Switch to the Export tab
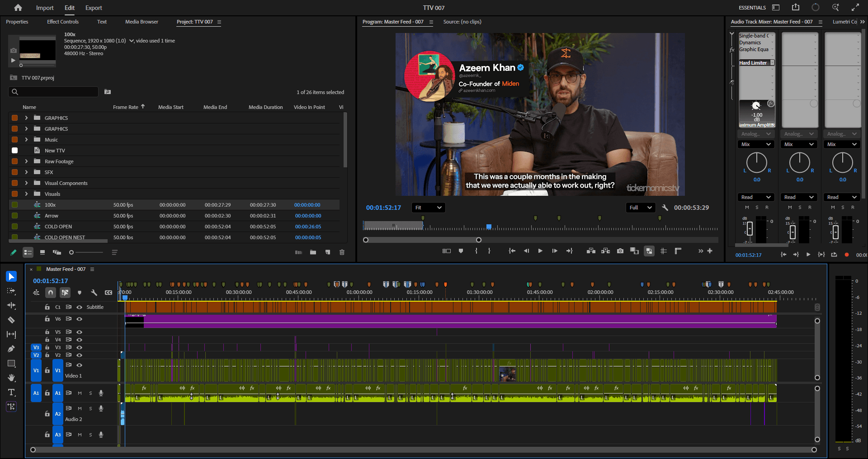The width and height of the screenshot is (868, 459). coord(94,8)
